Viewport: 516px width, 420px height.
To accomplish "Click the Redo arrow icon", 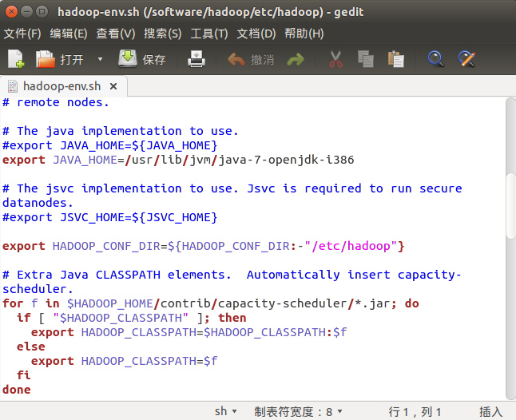I will coord(296,59).
